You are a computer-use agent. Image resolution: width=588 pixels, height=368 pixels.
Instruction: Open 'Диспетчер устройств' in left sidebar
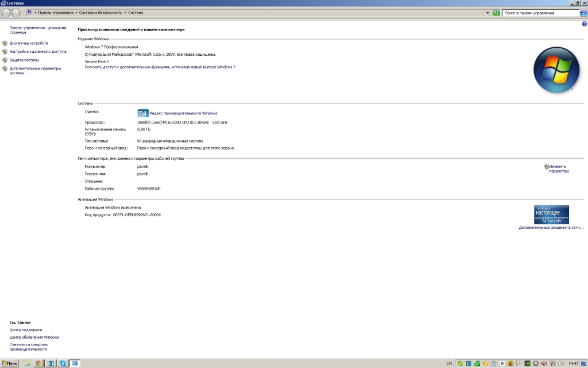[x=29, y=43]
